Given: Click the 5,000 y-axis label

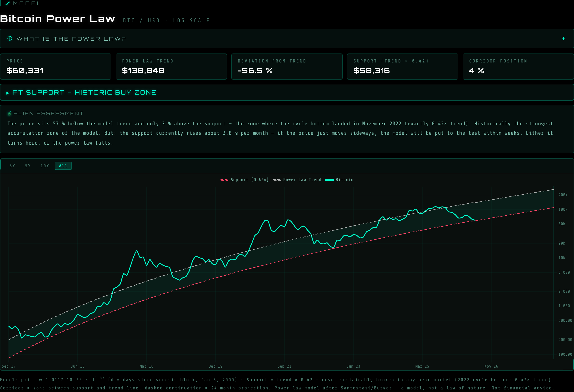Looking at the screenshot, I should [564, 272].
